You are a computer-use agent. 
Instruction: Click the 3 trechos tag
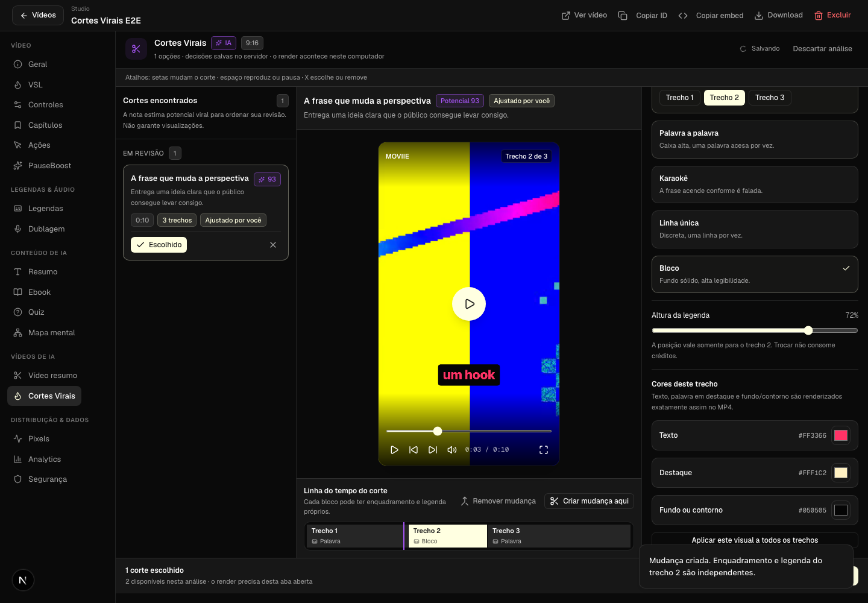pyautogui.click(x=177, y=220)
